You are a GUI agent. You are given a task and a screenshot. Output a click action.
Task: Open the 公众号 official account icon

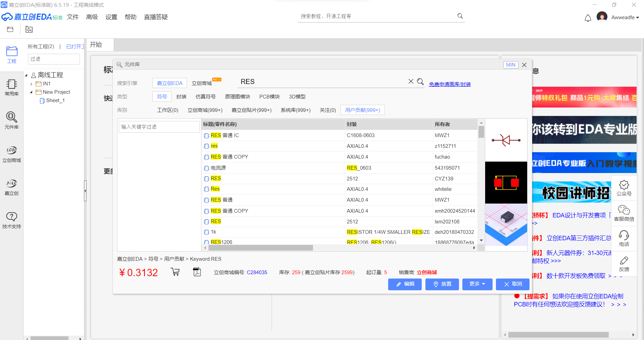click(624, 188)
